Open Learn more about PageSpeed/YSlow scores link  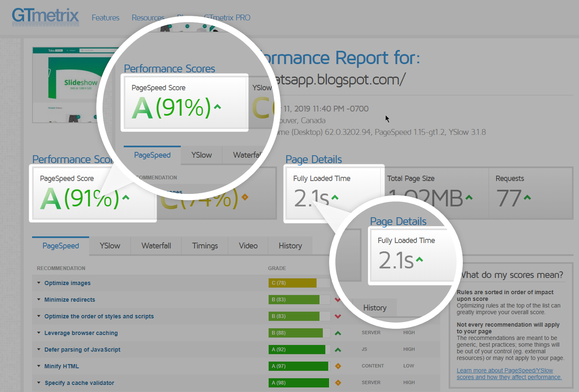pyautogui.click(x=509, y=374)
